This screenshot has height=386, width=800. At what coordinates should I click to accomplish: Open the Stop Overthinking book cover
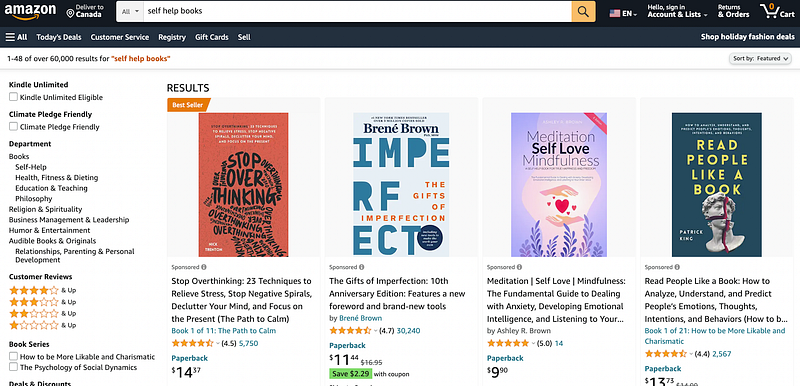(x=243, y=185)
